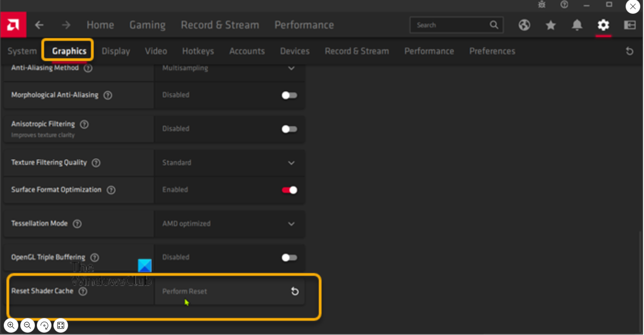Open help question mark in title bar

564,5
